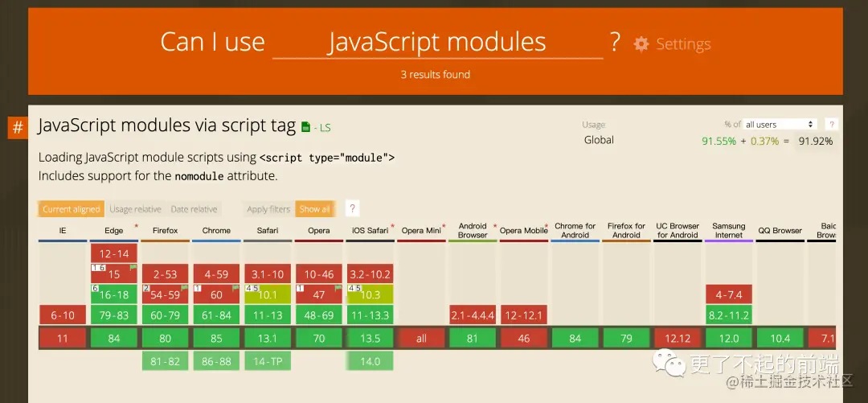This screenshot has height=403, width=868.
Task: Select the iOS Safari 14.0 cell
Action: [x=370, y=361]
